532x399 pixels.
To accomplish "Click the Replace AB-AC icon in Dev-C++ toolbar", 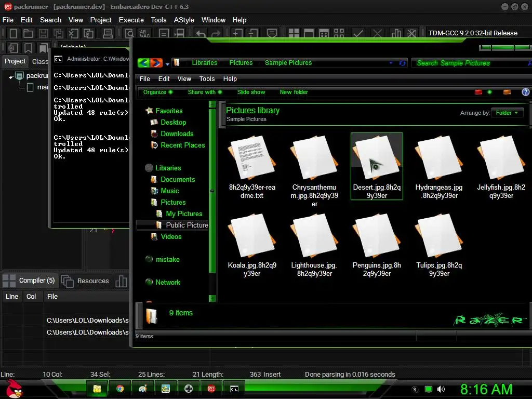I will [x=144, y=33].
